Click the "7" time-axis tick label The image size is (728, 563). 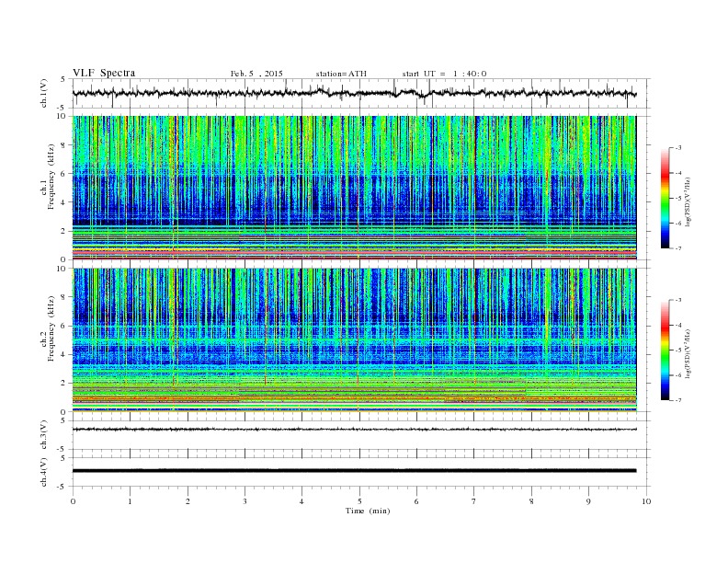point(474,501)
